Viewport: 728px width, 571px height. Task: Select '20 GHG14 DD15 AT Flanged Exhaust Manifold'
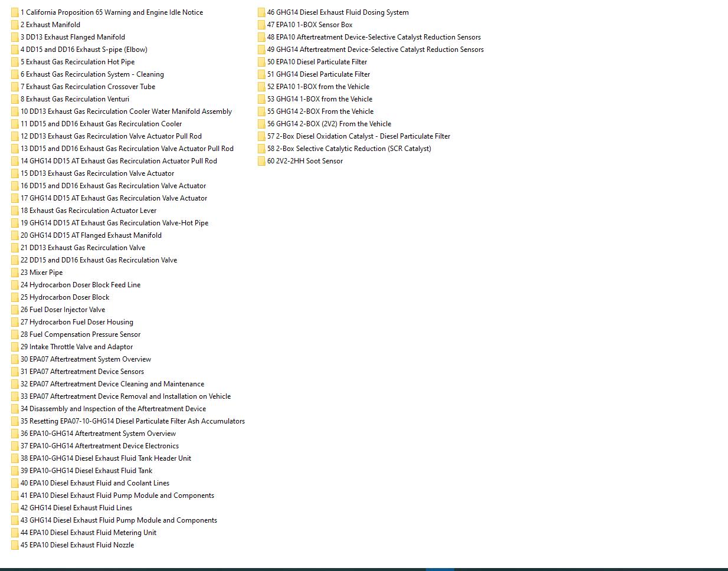tap(91, 235)
